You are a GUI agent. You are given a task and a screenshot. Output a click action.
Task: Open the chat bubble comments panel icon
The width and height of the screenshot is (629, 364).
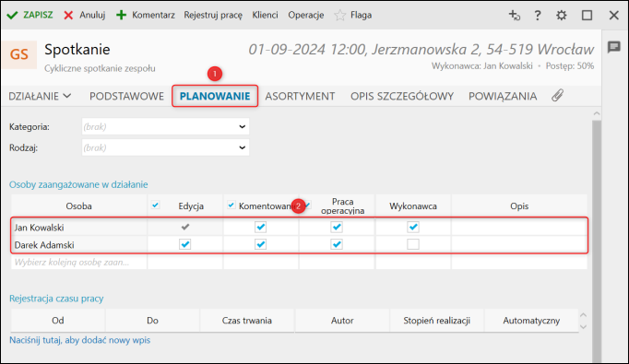(x=614, y=47)
